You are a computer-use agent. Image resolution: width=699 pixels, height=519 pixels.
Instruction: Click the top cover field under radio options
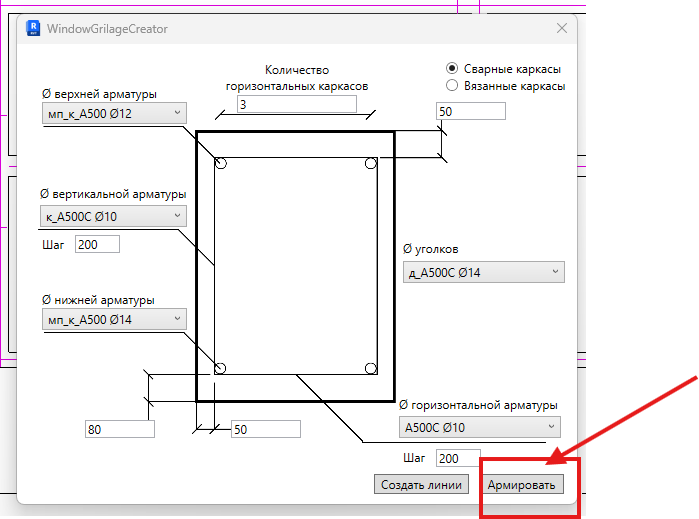471,111
